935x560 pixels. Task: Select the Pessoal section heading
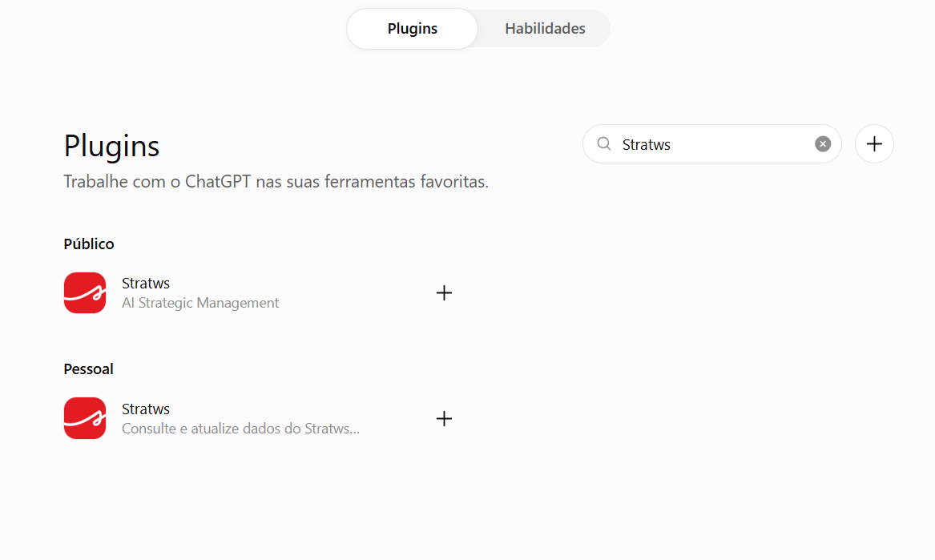tap(88, 369)
